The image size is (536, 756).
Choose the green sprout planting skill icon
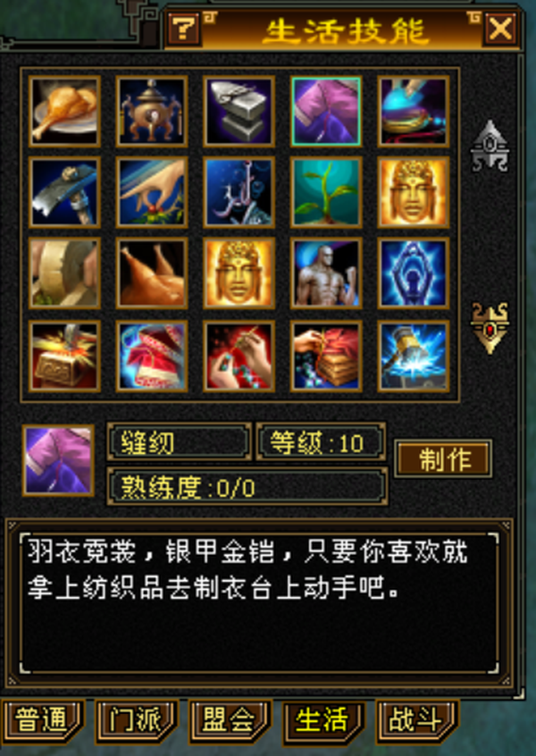click(326, 192)
